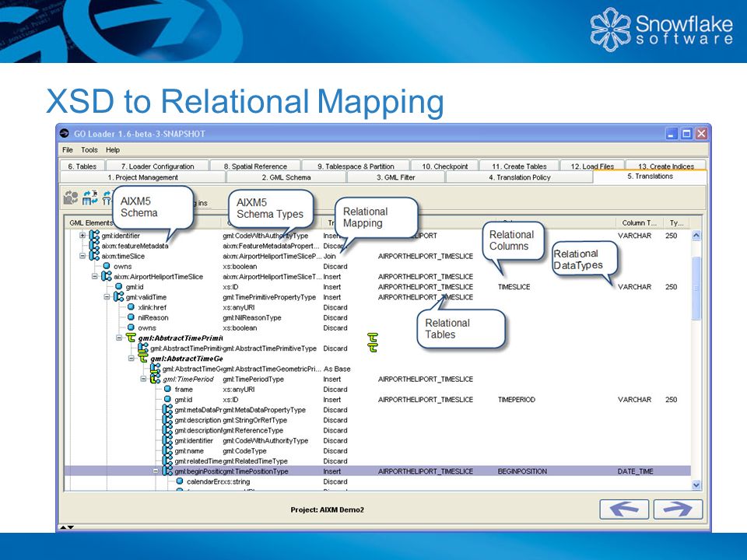Click the tree scrollbar up arrow

[696, 235]
